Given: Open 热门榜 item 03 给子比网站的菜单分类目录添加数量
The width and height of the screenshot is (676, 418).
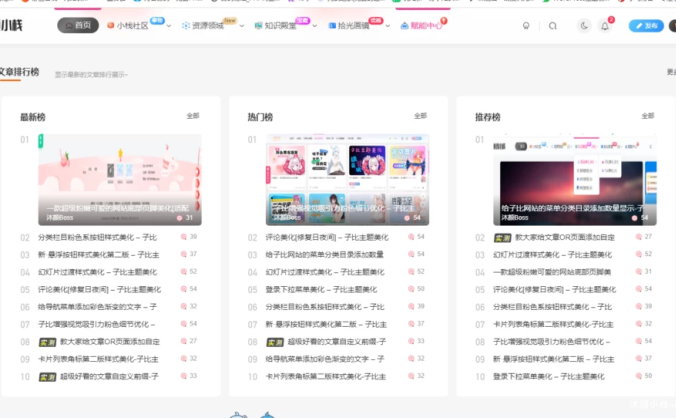Looking at the screenshot, I should pos(325,255).
